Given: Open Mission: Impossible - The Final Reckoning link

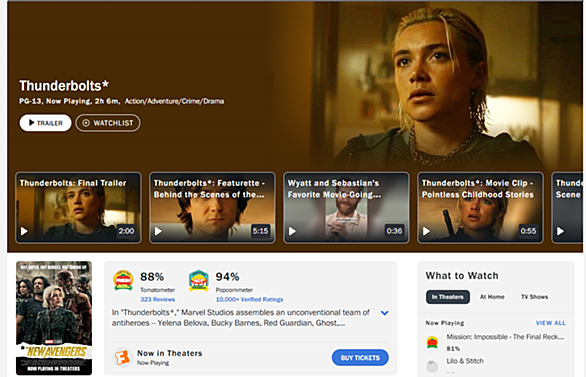Looking at the screenshot, I should 505,337.
